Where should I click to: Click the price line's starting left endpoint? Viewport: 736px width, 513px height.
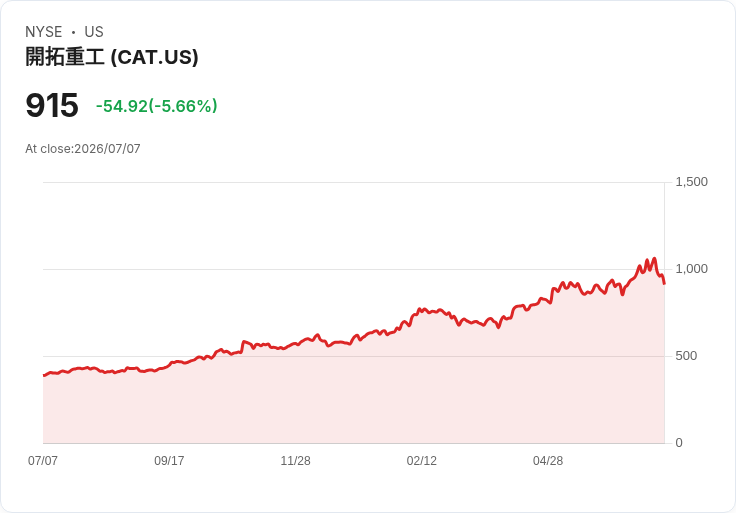tap(44, 375)
